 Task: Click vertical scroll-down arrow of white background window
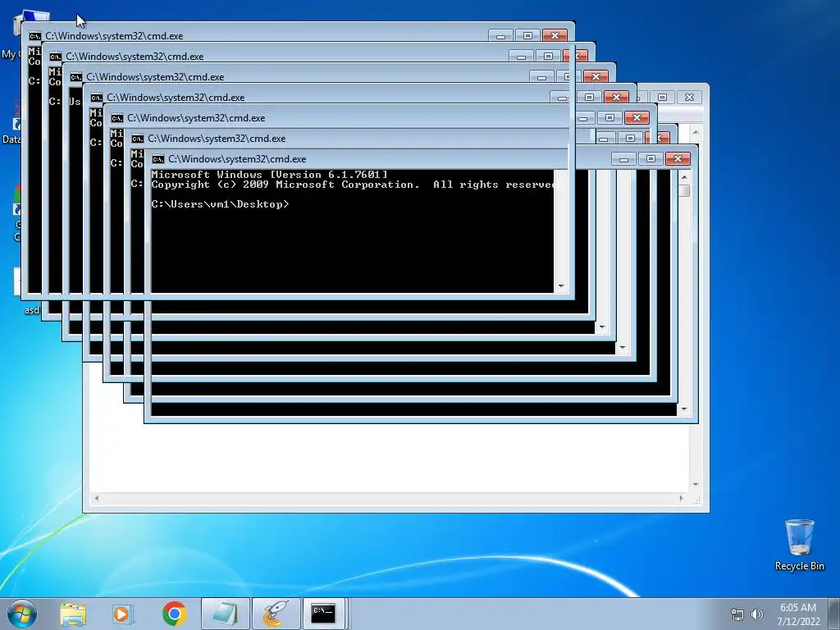click(x=696, y=484)
